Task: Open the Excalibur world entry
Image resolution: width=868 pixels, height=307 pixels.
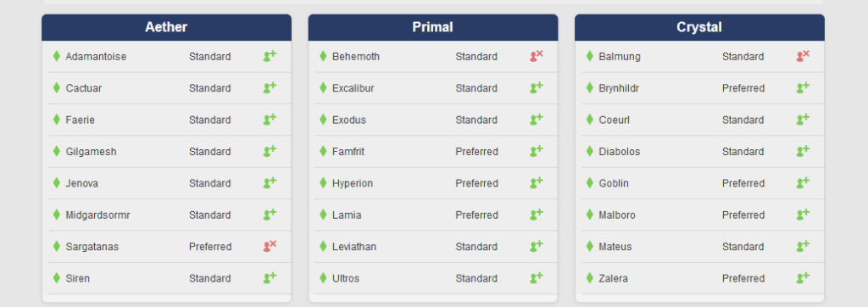Action: pyautogui.click(x=433, y=88)
